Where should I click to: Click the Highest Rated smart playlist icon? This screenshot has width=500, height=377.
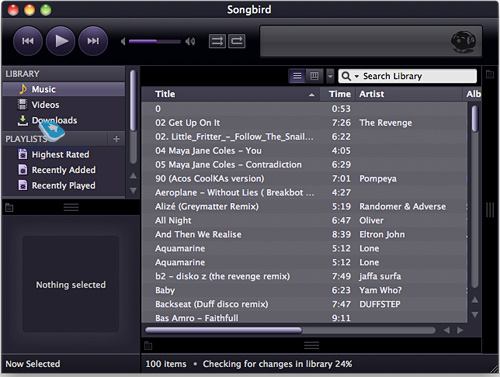(23, 154)
